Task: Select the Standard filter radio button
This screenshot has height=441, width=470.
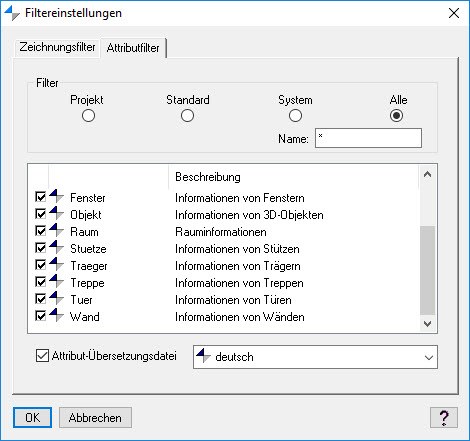Action: [x=187, y=116]
